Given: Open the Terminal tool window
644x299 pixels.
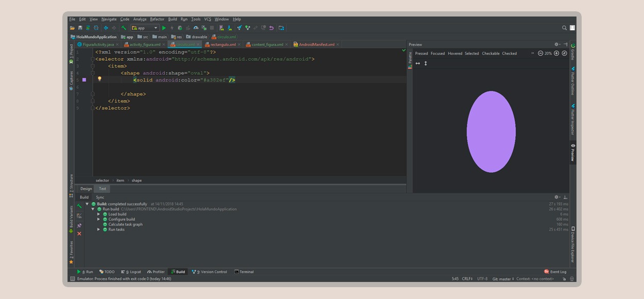Looking at the screenshot, I should [244, 272].
